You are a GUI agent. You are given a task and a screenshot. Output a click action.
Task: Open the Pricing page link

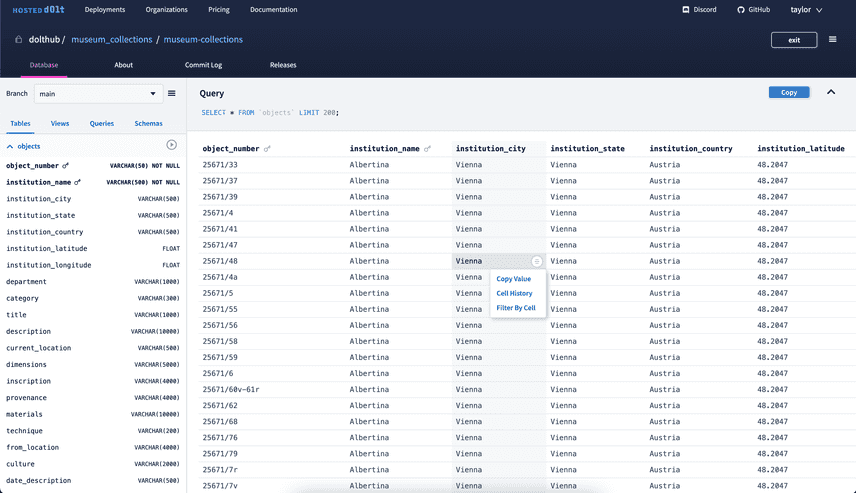tap(218, 10)
